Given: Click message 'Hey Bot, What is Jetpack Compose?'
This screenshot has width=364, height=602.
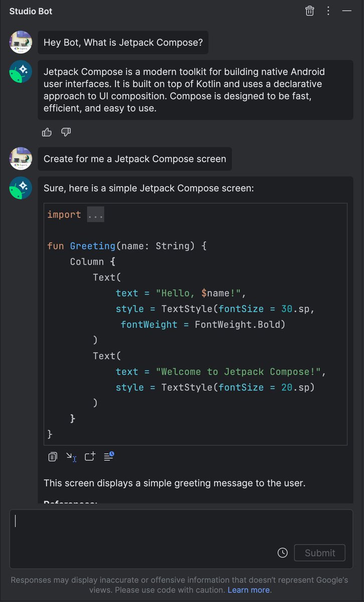Looking at the screenshot, I should coord(123,43).
